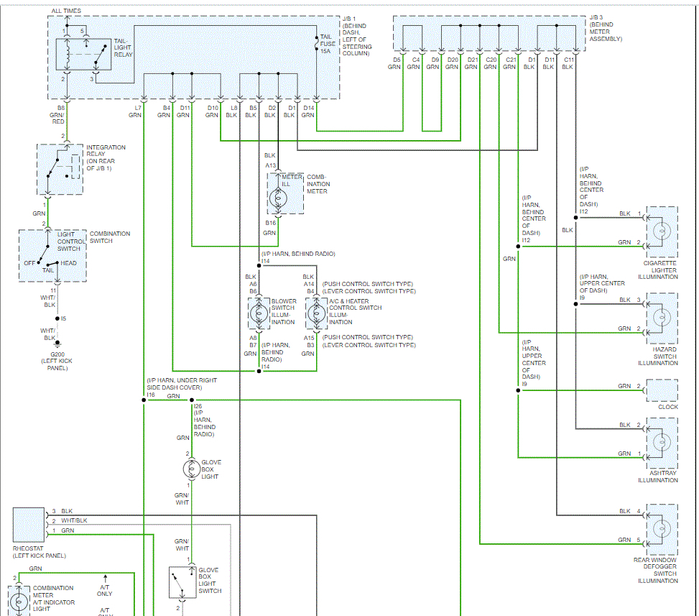Click the G200 (LEFT KICK PANEL) label

pyautogui.click(x=57, y=362)
